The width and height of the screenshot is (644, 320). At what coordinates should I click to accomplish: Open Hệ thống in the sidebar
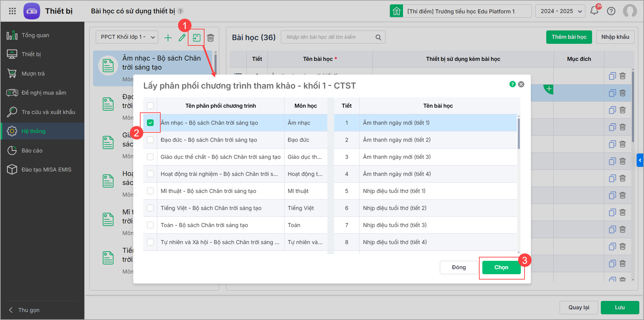pyautogui.click(x=43, y=131)
